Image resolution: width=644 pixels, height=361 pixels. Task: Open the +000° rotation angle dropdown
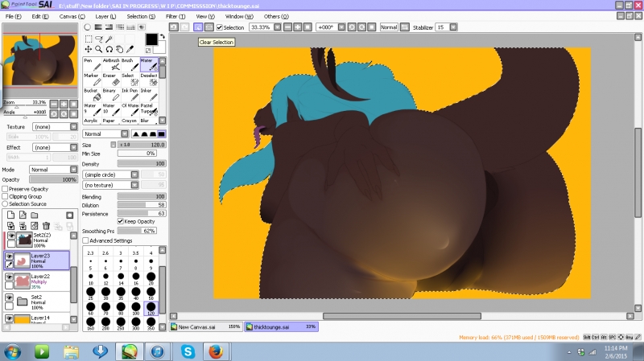[341, 27]
